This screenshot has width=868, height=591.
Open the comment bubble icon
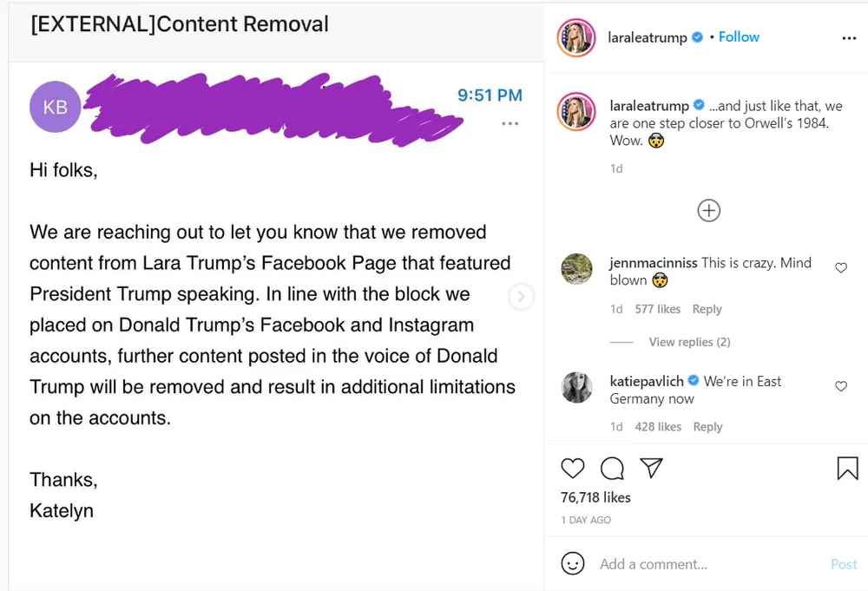pyautogui.click(x=612, y=469)
